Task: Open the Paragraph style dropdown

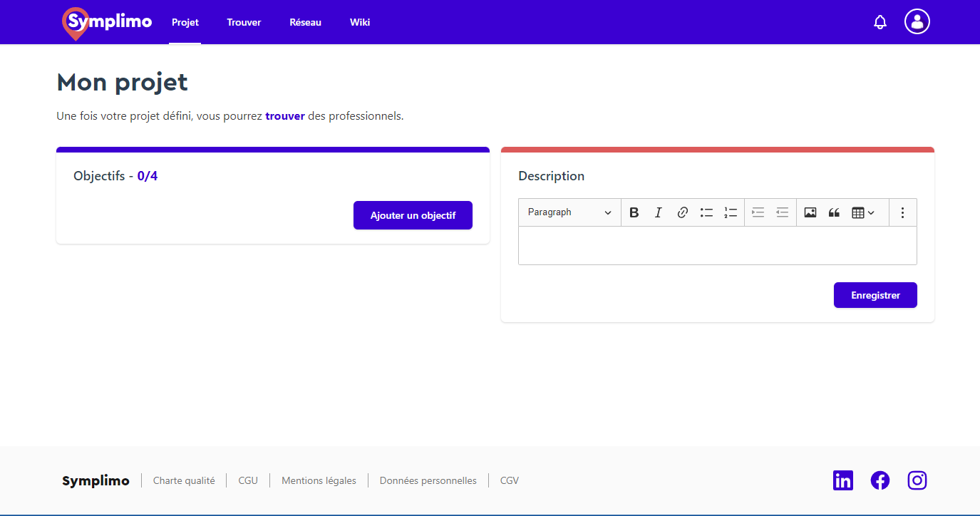Action: coord(569,212)
